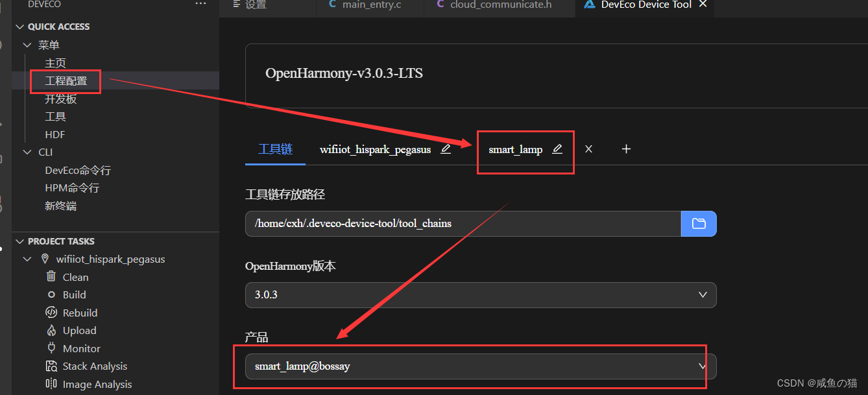Run the Image Analysis task
868x395 pixels.
click(x=97, y=384)
